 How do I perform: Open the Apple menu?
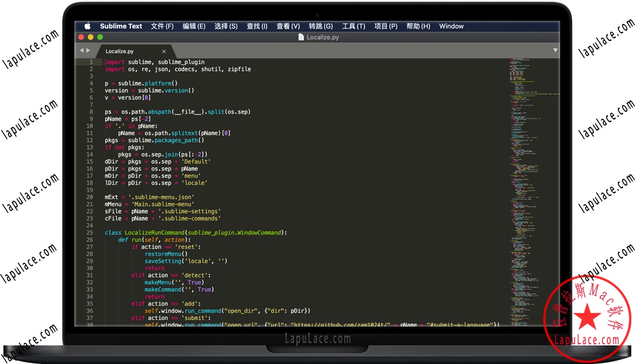click(x=87, y=26)
